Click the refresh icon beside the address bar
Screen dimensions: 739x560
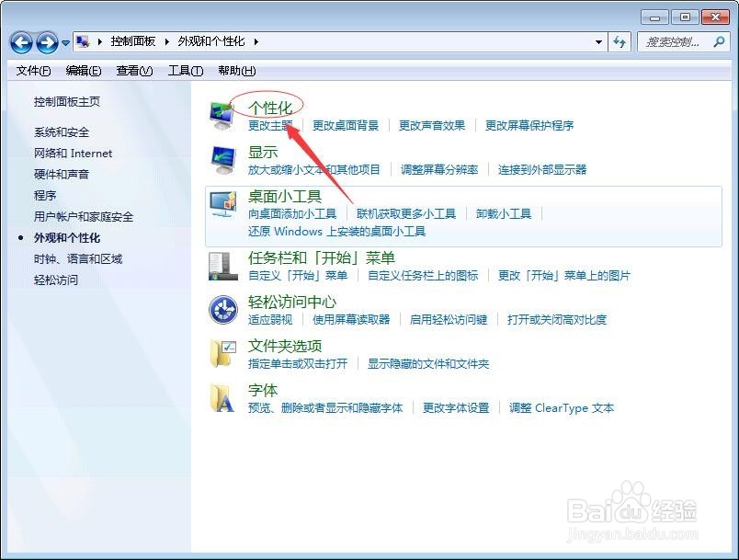point(618,42)
